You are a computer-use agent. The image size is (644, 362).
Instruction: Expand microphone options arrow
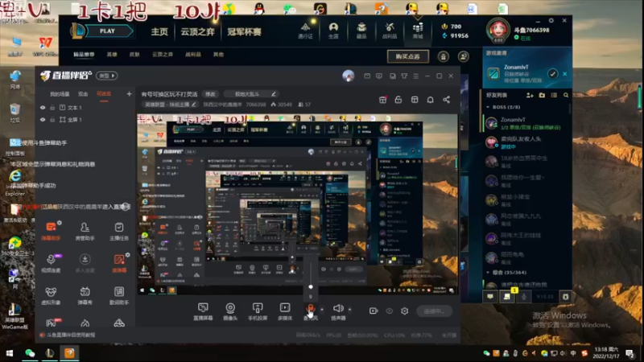click(321, 310)
